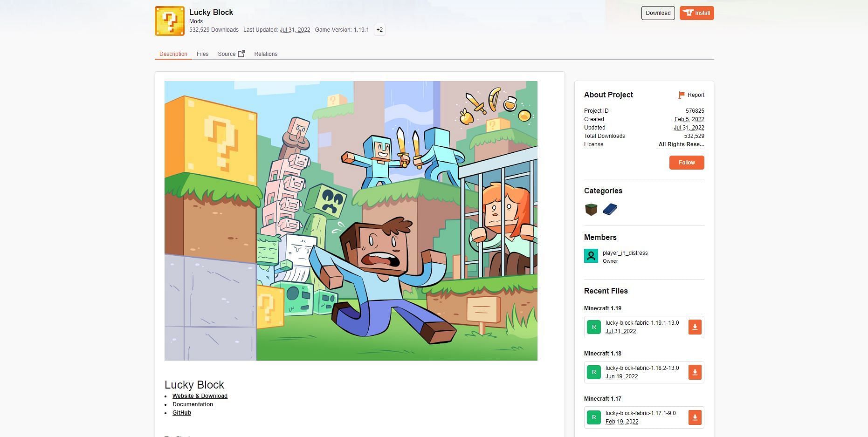Open the grass block category icon
This screenshot has height=437, width=868.
pyautogui.click(x=591, y=209)
